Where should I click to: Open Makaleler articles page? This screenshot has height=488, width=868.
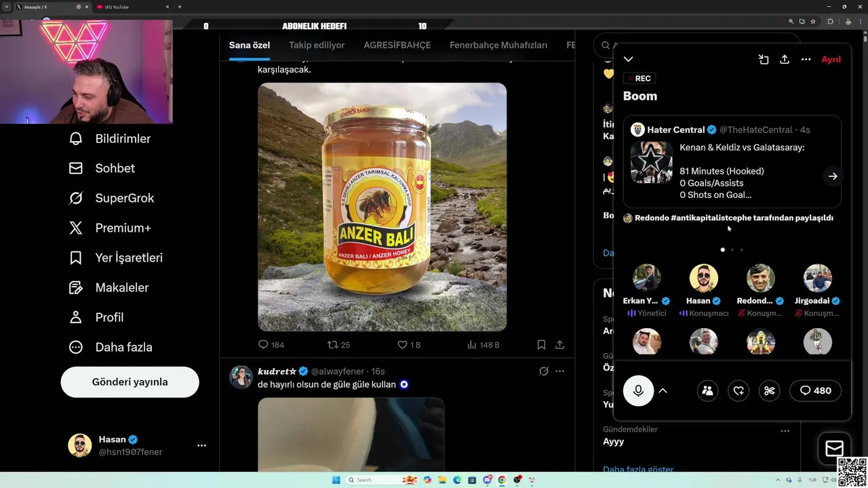point(108,287)
